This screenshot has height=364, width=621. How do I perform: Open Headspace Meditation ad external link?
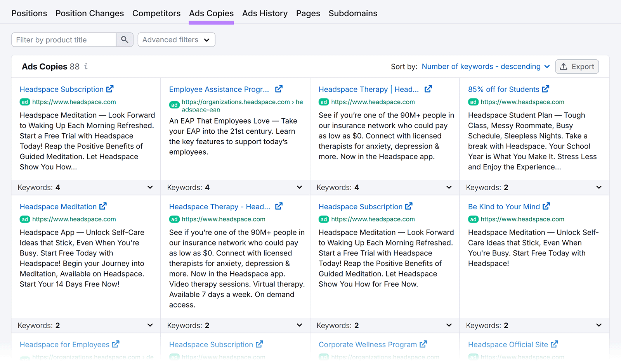103,206
